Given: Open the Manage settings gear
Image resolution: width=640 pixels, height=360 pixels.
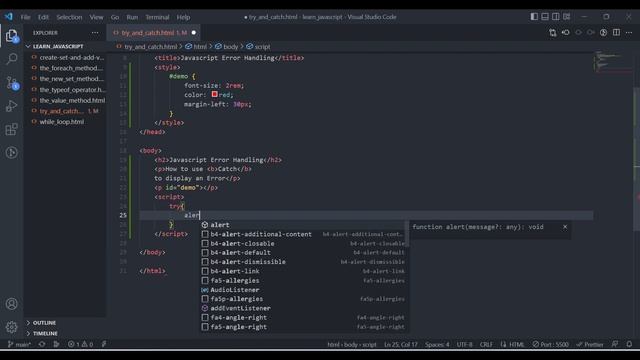Looking at the screenshot, I should (12, 327).
